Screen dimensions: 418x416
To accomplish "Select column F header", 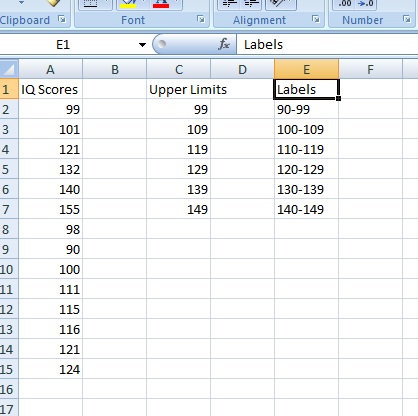I will click(x=370, y=69).
